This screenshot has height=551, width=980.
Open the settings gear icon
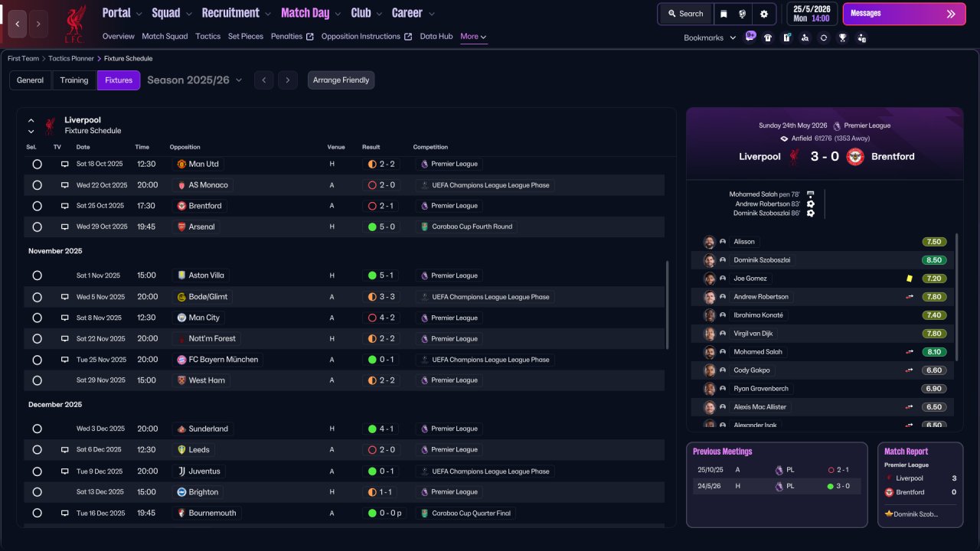tap(764, 14)
